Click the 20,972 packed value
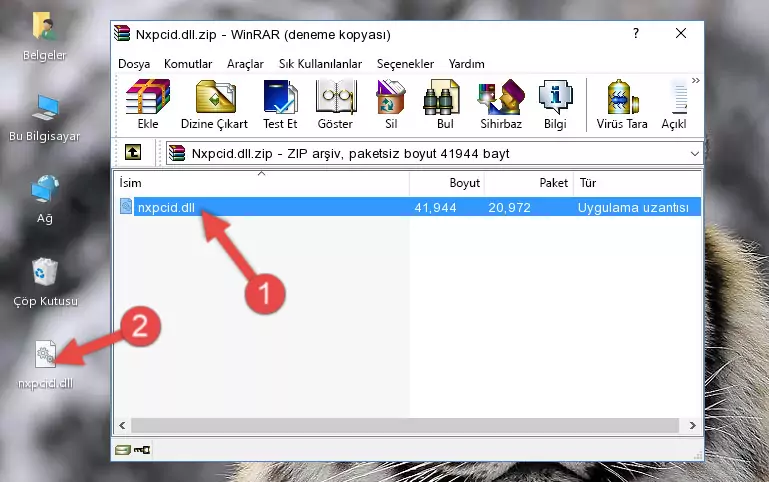The width and height of the screenshot is (769, 482). (x=509, y=207)
